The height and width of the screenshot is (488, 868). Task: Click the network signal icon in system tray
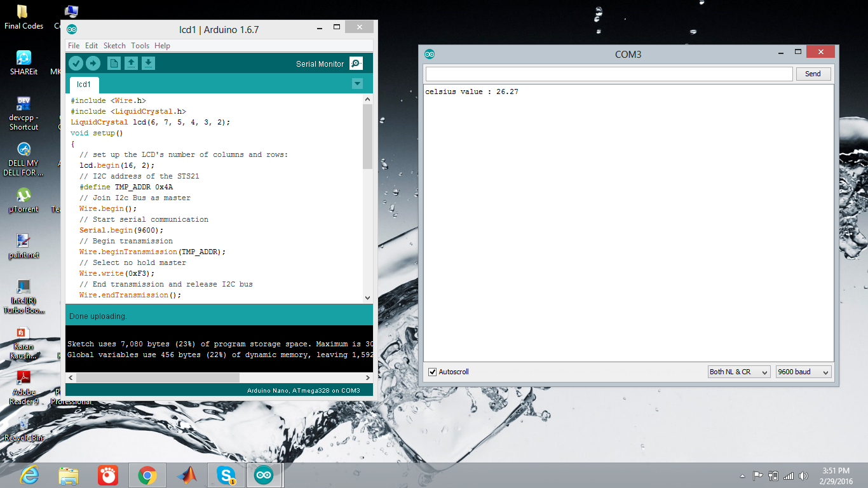789,475
